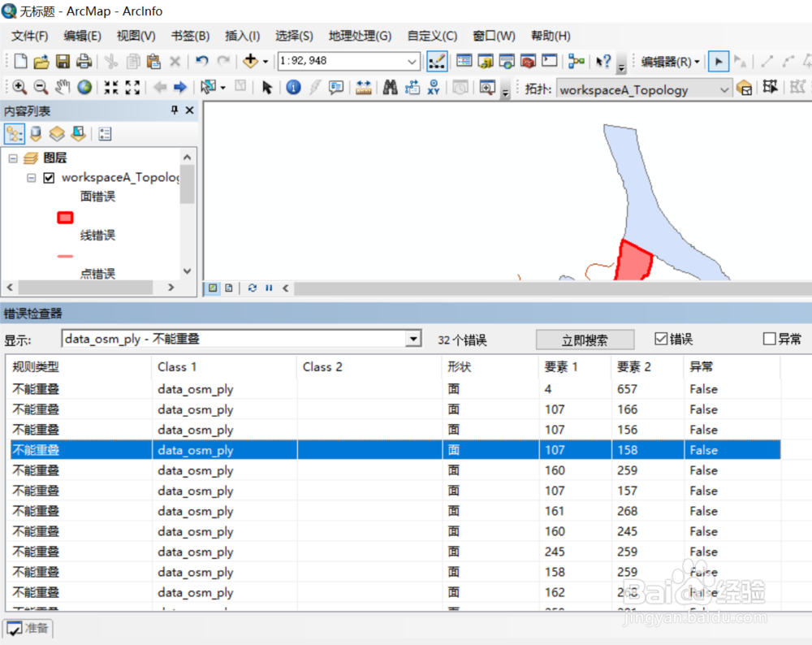
Task: Sort by the 要素 1 column header
Action: pos(575,367)
